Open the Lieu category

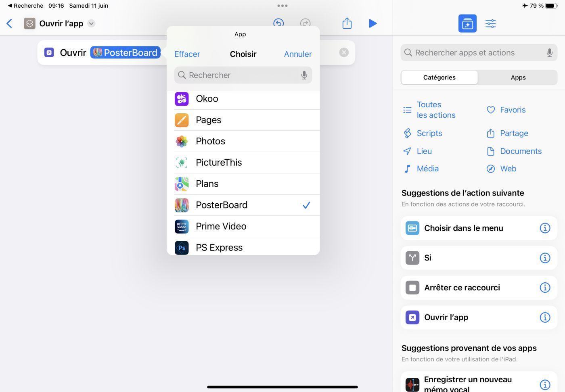418,151
